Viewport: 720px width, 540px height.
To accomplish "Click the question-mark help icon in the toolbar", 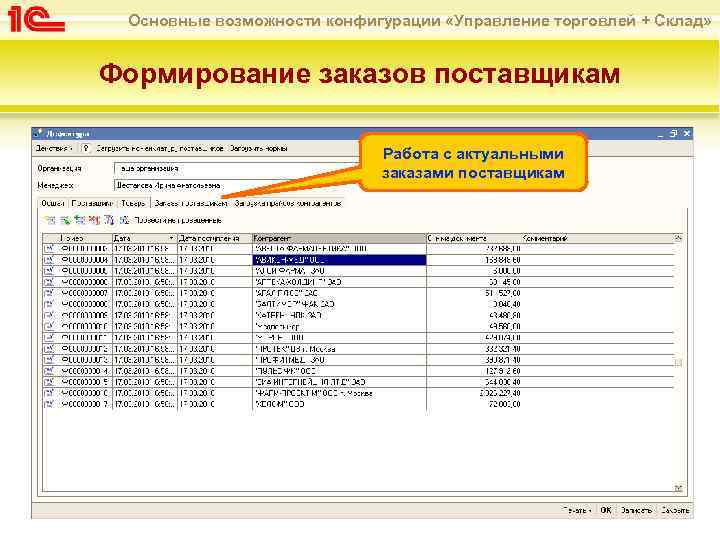I will click(x=85, y=148).
